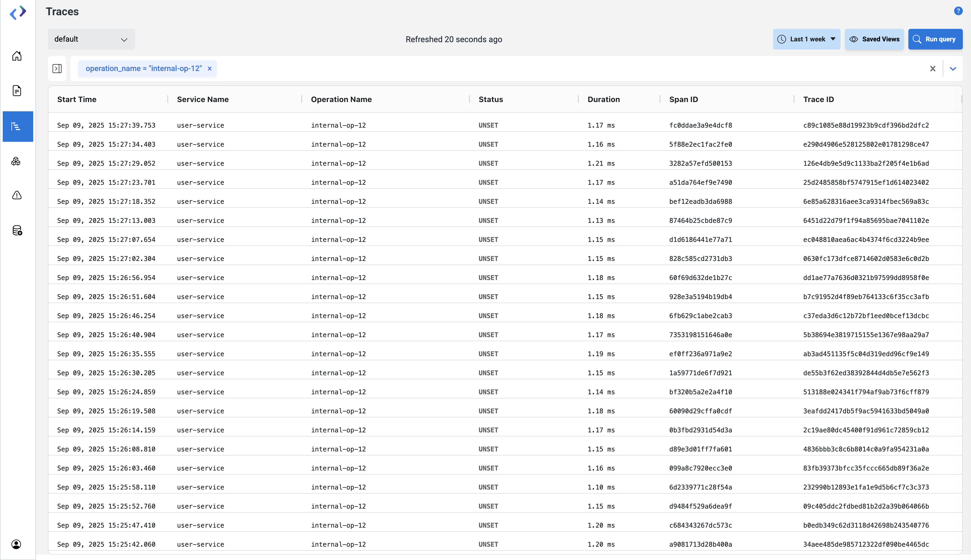Open the default dataset dropdown

(91, 39)
